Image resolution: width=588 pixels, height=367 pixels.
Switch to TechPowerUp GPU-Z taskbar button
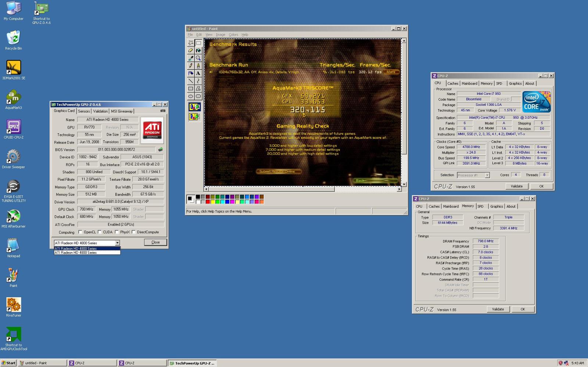(192, 363)
